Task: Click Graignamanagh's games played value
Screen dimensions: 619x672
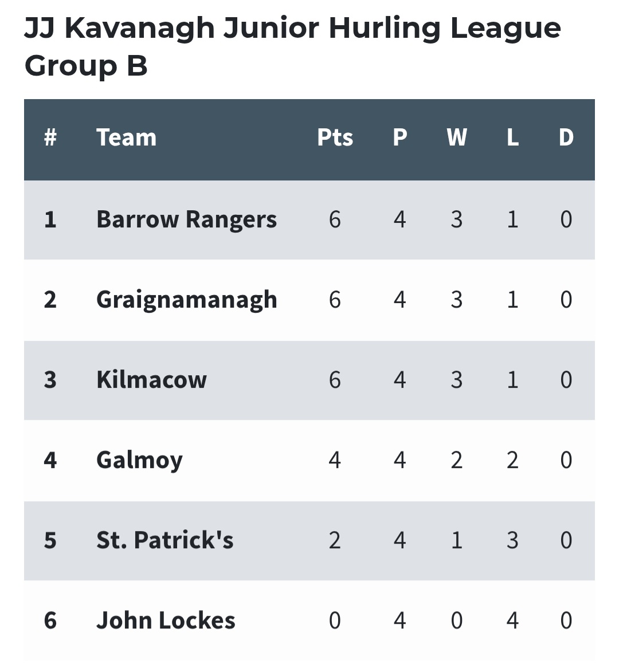Action: click(x=399, y=300)
